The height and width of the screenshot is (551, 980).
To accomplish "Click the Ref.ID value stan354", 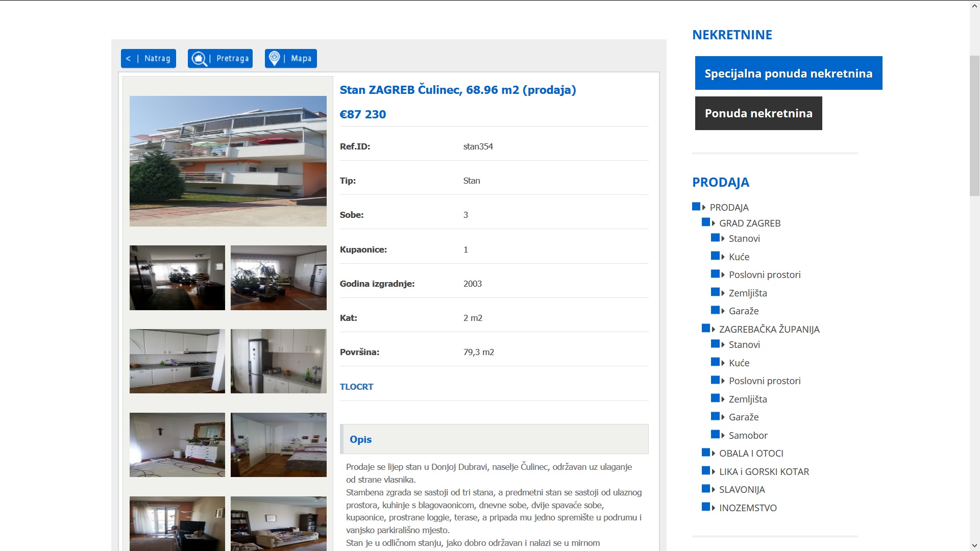I will (478, 146).
